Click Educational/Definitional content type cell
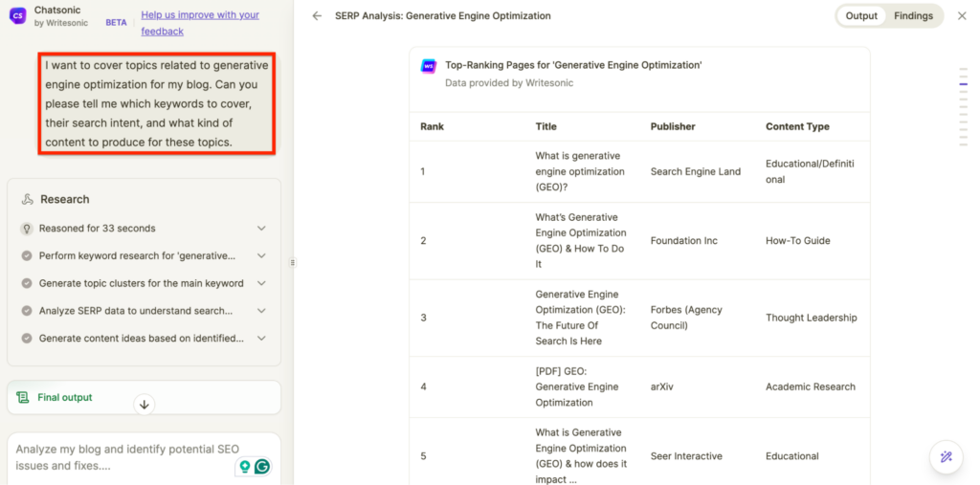Viewport: 980px width, 485px height. (810, 171)
